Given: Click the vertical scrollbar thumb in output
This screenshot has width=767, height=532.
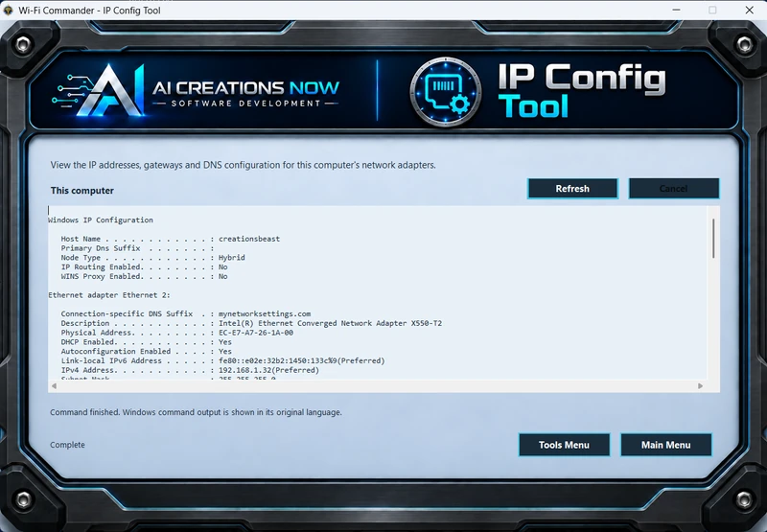Looking at the screenshot, I should pyautogui.click(x=713, y=238).
